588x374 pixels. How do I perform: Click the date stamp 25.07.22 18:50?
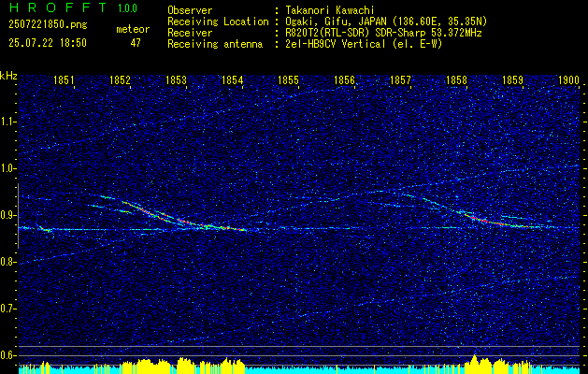pos(48,43)
